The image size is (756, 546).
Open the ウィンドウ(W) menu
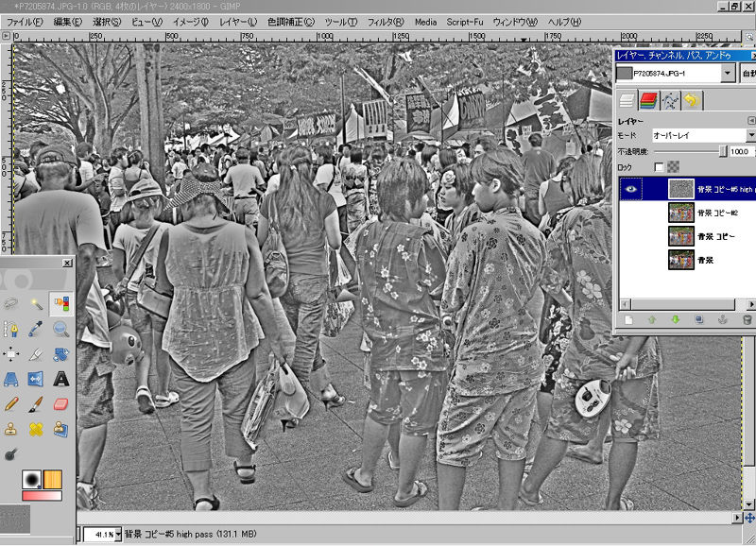pyautogui.click(x=515, y=22)
